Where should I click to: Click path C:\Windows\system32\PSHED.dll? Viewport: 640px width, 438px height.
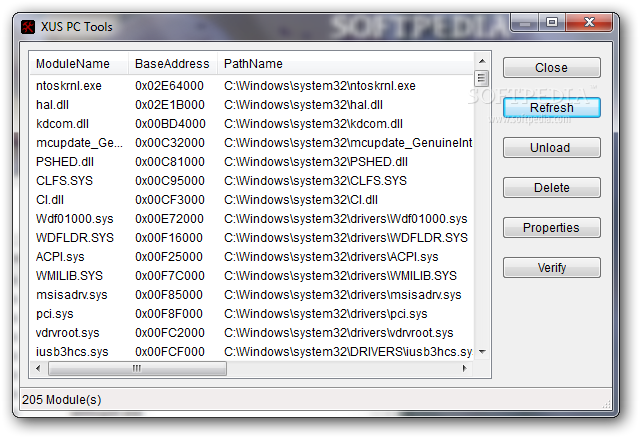316,162
